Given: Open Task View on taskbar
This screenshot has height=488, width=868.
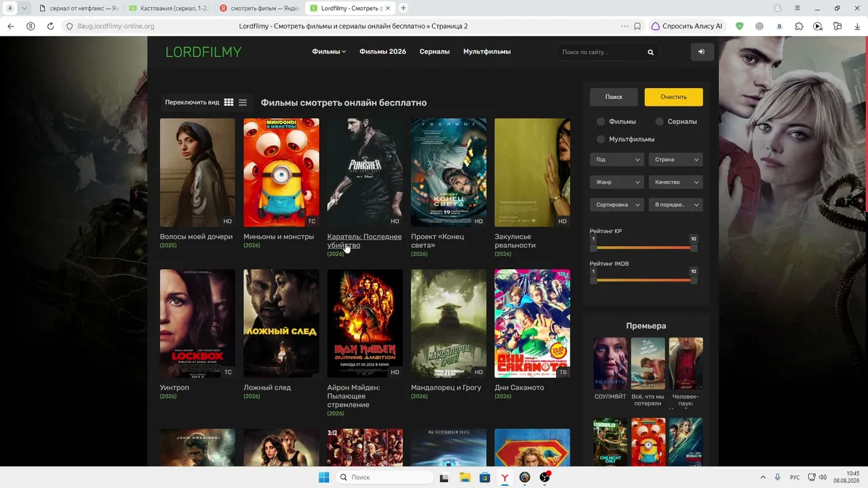Looking at the screenshot, I should click(444, 477).
